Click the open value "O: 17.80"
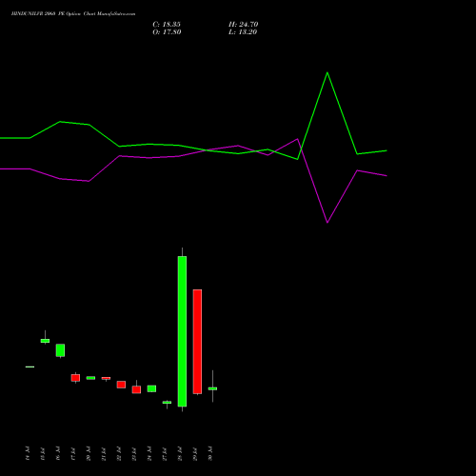This screenshot has height=476, width=476. 167,32
